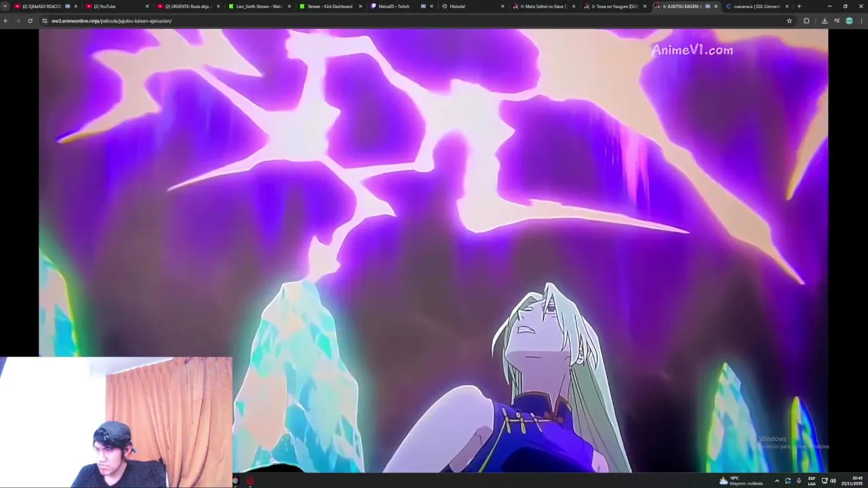Screen dimensions: 868x488
Task: Close the cuevana.is tab
Action: click(787, 6)
